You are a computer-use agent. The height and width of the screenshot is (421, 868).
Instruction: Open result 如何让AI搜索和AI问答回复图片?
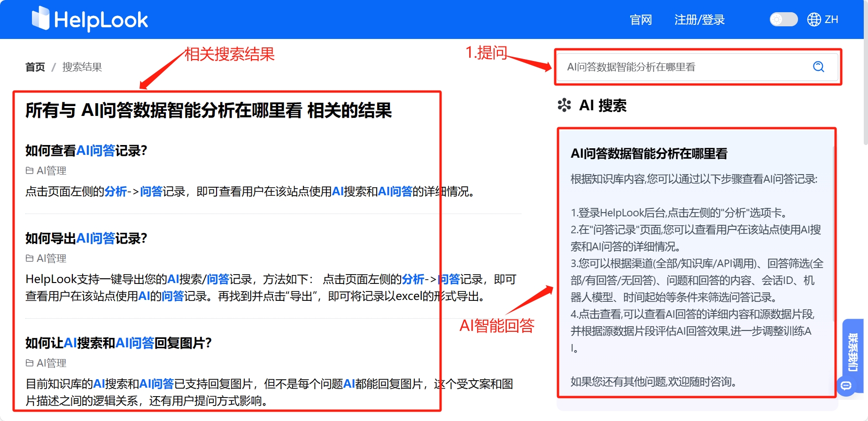[x=119, y=343]
